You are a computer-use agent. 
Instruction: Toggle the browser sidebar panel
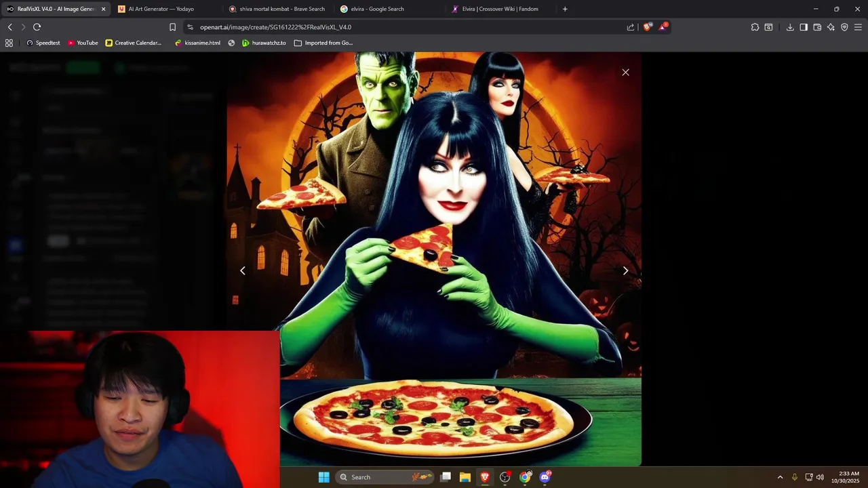[x=804, y=27]
